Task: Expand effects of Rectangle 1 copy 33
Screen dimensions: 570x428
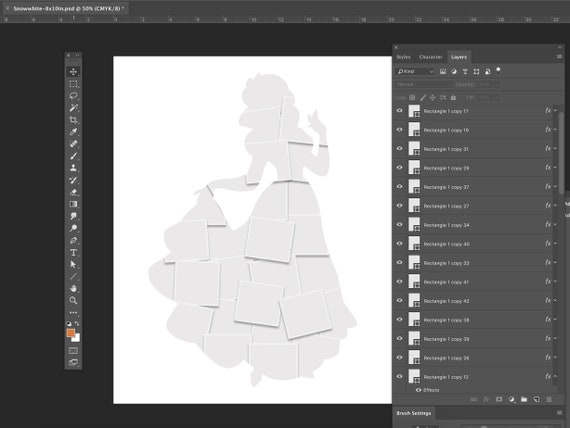Action: point(555,263)
